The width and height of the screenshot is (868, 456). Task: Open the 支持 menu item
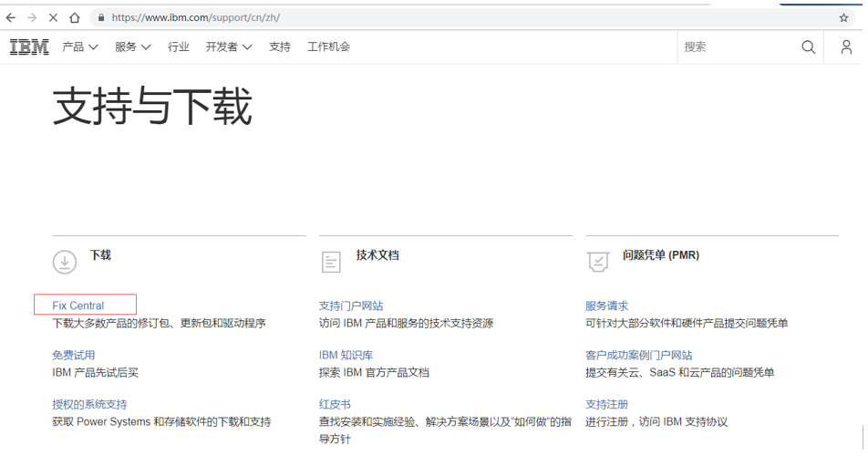[280, 47]
